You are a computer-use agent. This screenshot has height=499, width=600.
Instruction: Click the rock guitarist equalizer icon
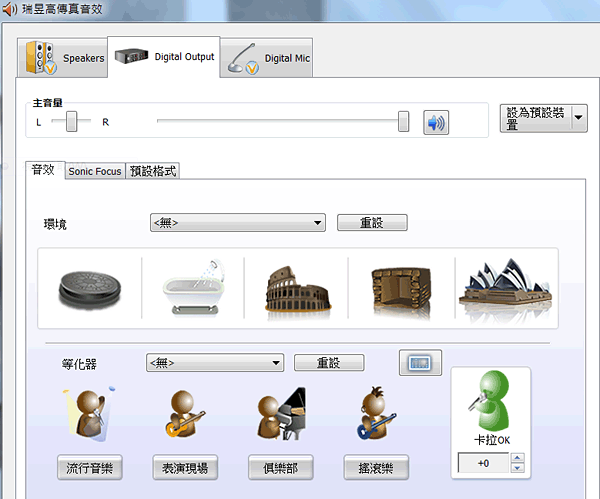pos(377,413)
